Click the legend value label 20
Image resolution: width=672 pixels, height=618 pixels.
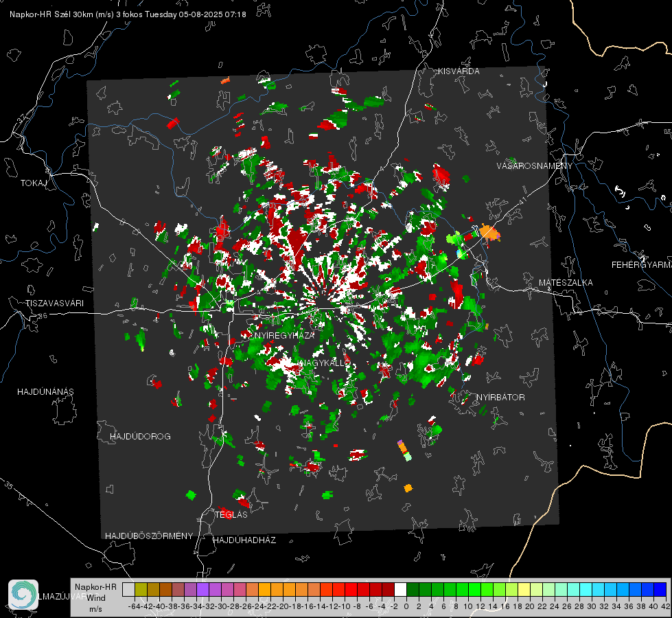[530, 606]
